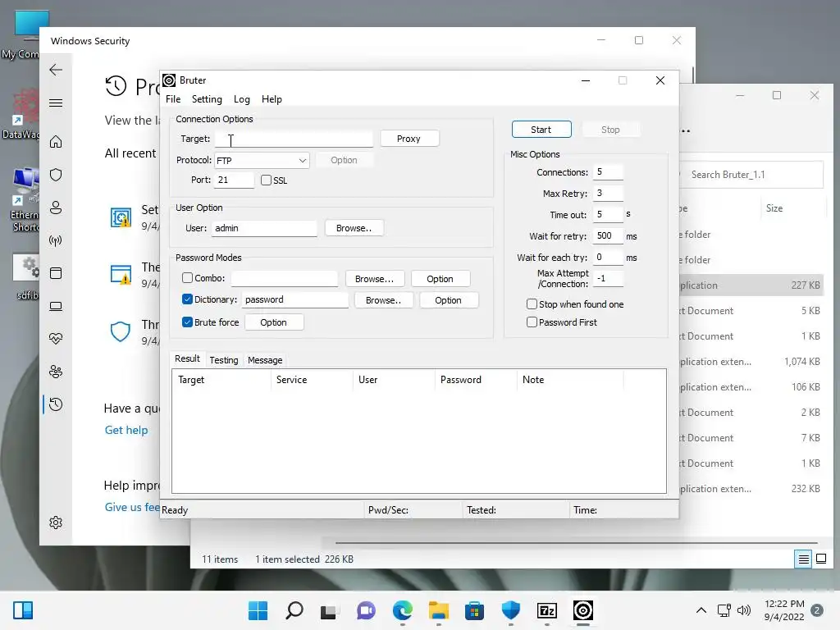Viewport: 840px width, 630px height.
Task: Click the Bruter title bar app icon
Action: (169, 80)
